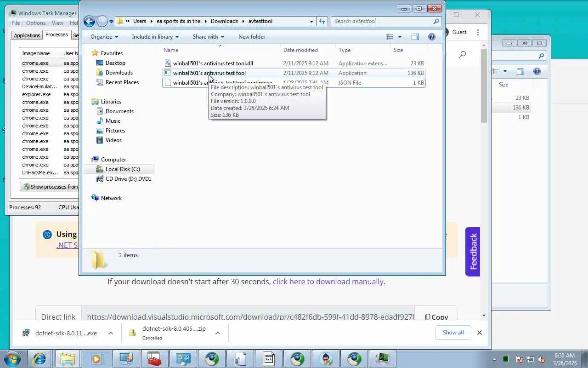588x368 pixels.
Task: Open the Feedback panel on the webpage
Action: (x=473, y=252)
